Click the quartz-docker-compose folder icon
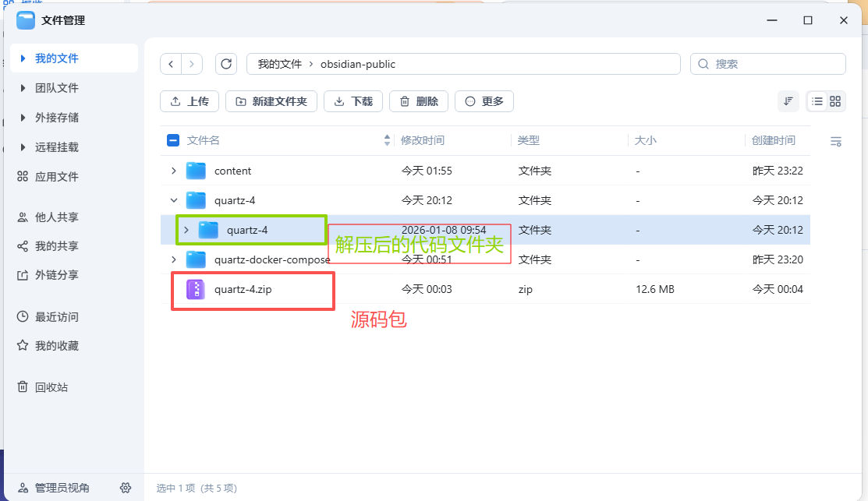Viewport: 868px width, 501px height. (196, 259)
